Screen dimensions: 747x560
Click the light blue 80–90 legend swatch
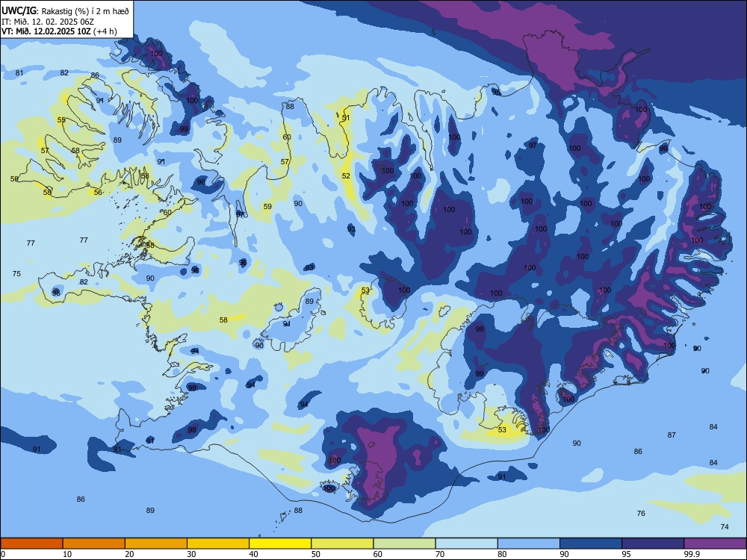(529, 544)
